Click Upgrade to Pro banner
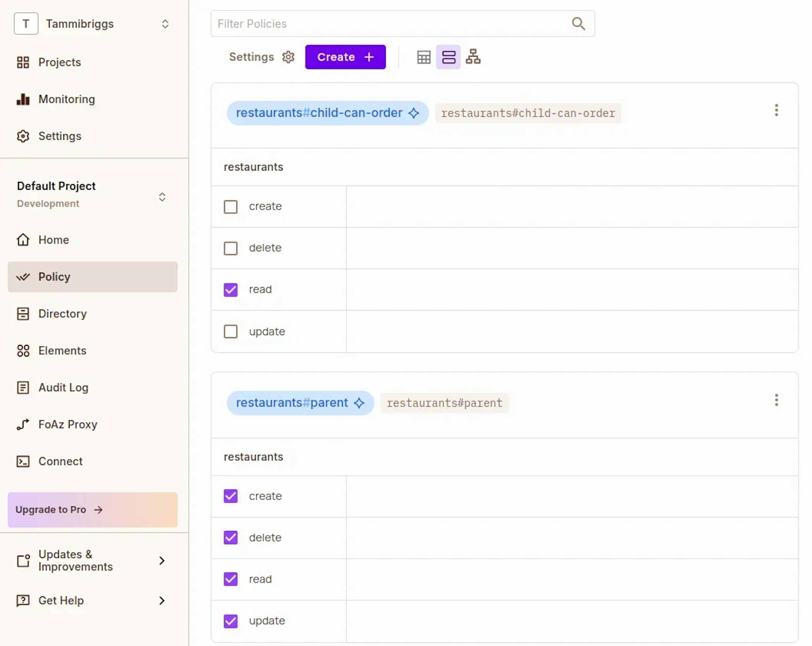Viewport: 812px width, 646px height. [92, 510]
